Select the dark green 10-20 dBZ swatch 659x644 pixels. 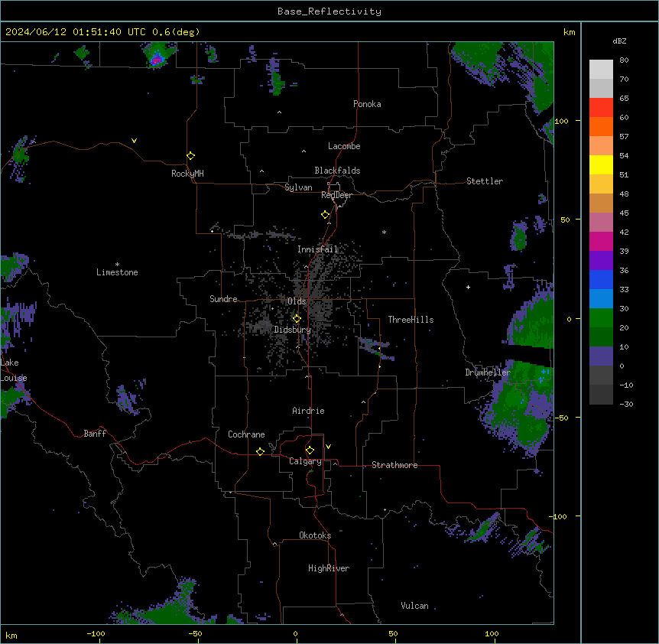click(x=601, y=337)
